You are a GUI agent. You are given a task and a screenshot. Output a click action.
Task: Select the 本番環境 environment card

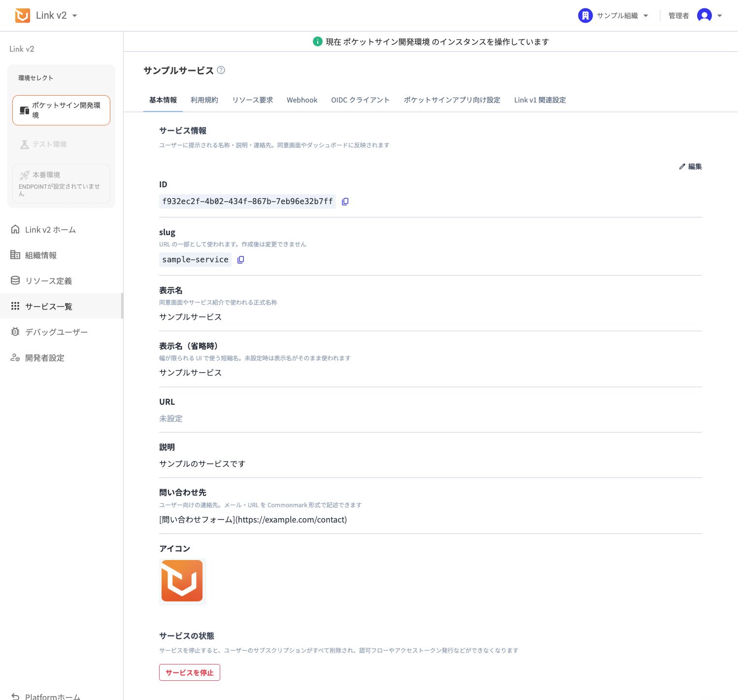[61, 183]
